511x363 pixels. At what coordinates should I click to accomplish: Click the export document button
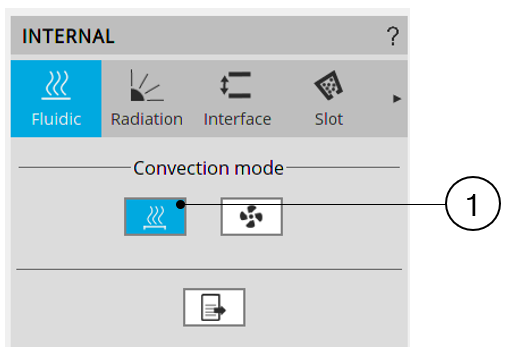214,307
